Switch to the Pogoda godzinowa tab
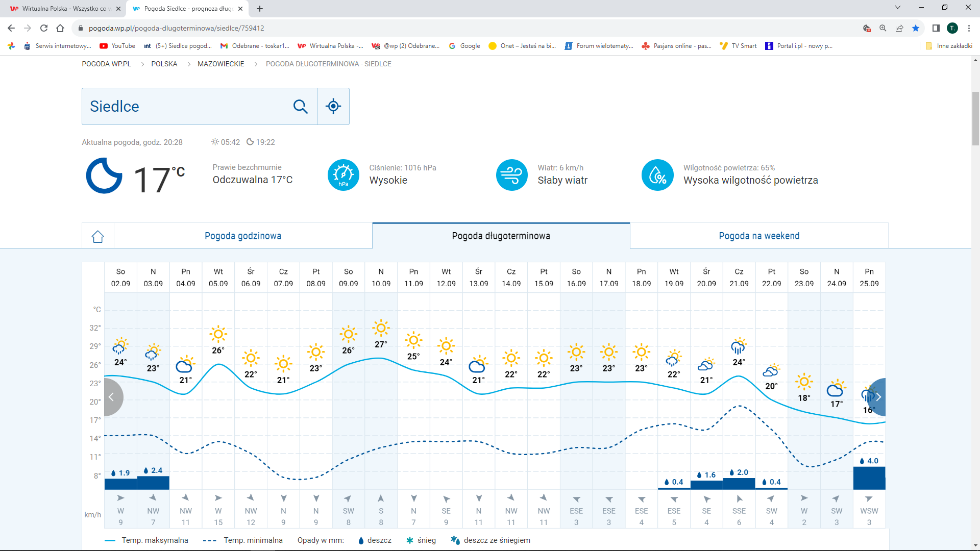Viewport: 980px width, 551px height. click(243, 236)
